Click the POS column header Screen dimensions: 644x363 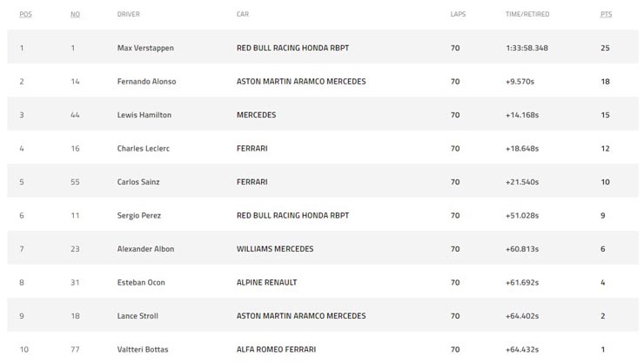[25, 15]
